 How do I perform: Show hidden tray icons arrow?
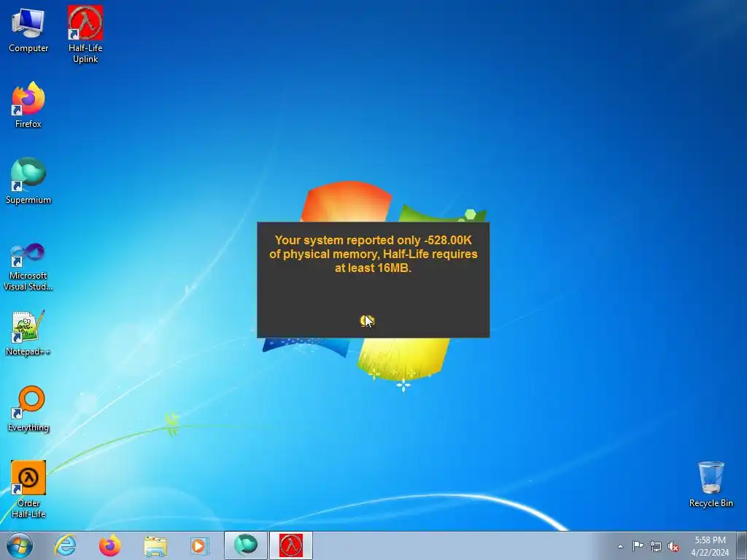coord(620,546)
